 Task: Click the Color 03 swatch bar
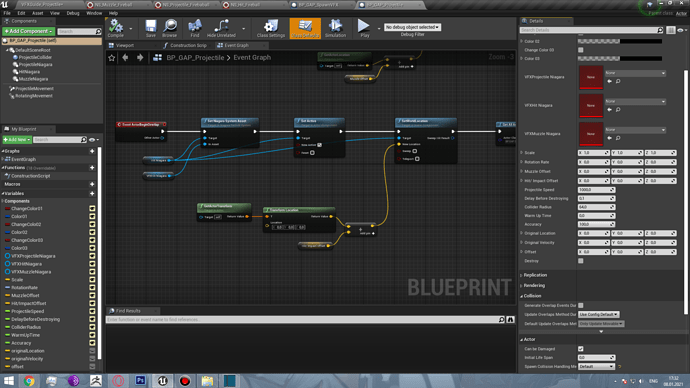click(x=620, y=59)
